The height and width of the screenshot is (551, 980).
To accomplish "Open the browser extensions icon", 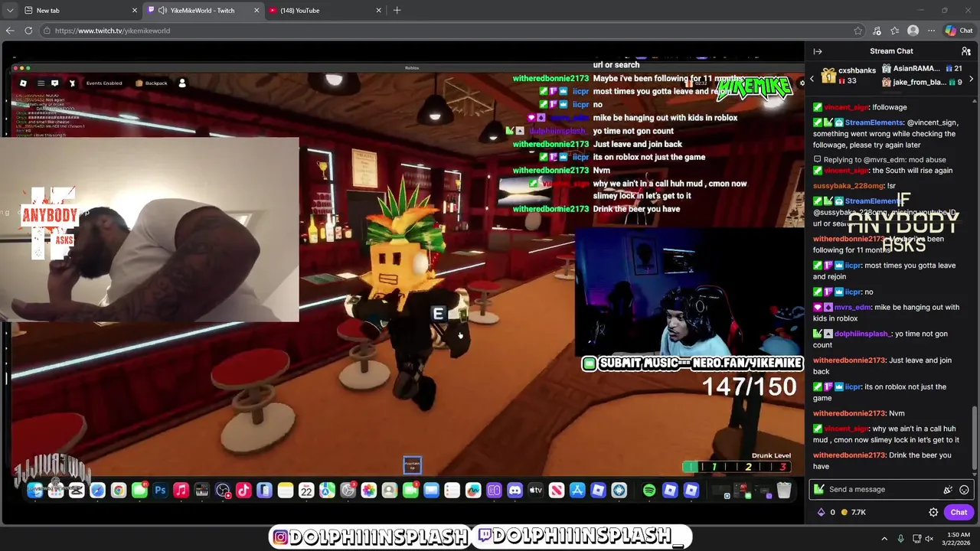I will coord(877,31).
